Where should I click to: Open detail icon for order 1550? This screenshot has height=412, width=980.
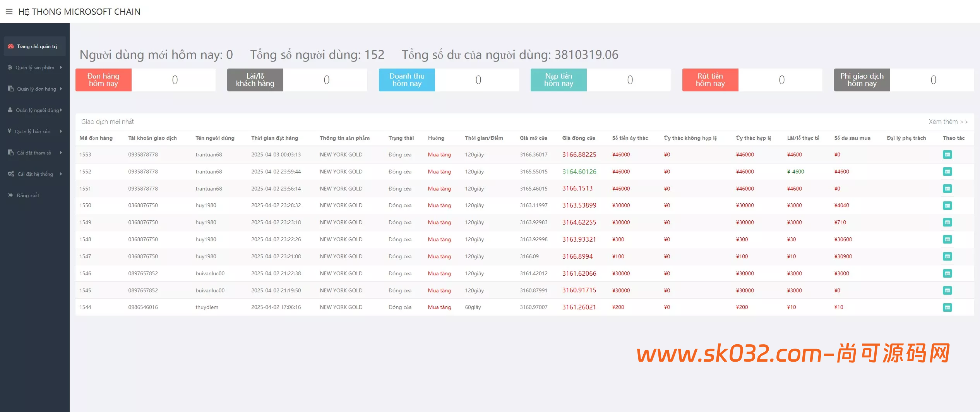947,206
